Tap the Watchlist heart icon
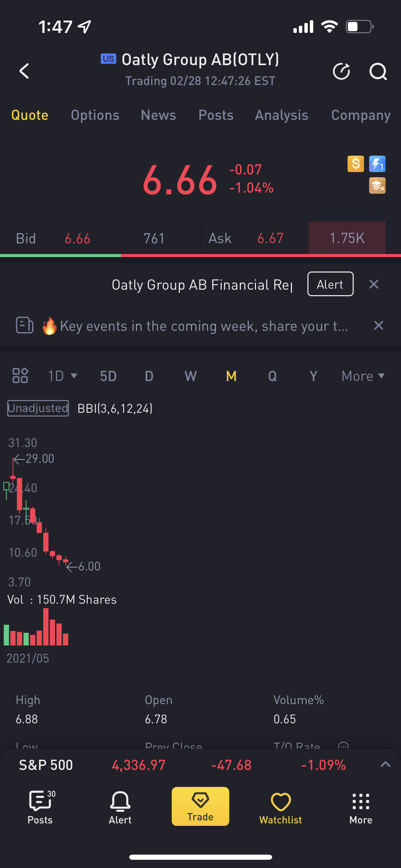The height and width of the screenshot is (868, 401). pyautogui.click(x=280, y=806)
